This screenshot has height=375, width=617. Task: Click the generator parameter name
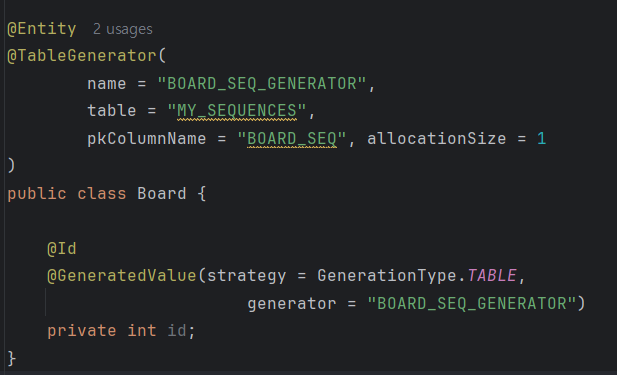[x=292, y=304]
